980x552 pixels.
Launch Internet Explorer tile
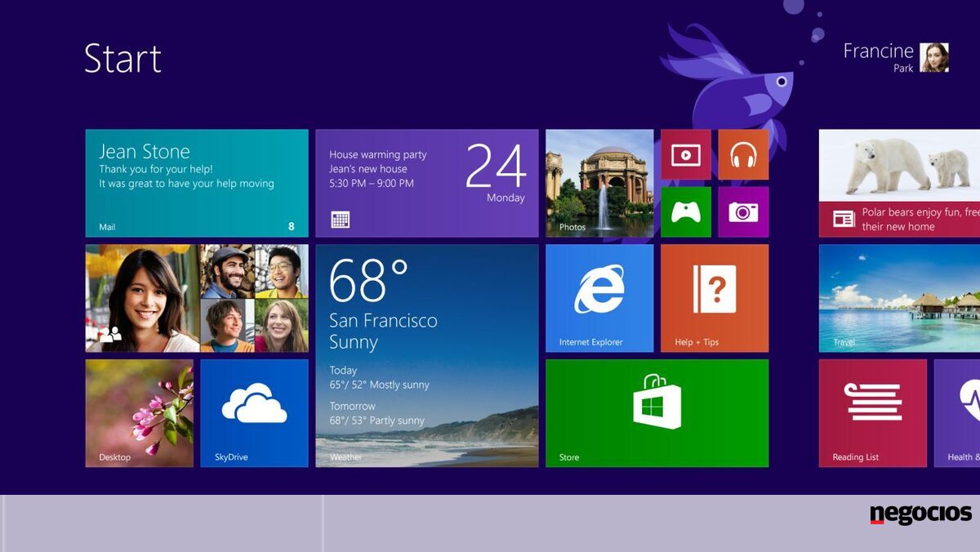599,298
